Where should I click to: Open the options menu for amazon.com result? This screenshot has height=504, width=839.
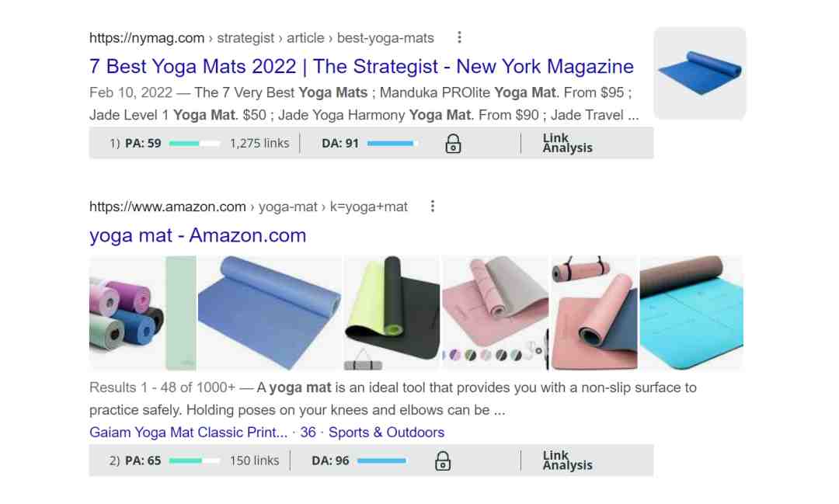(x=433, y=207)
